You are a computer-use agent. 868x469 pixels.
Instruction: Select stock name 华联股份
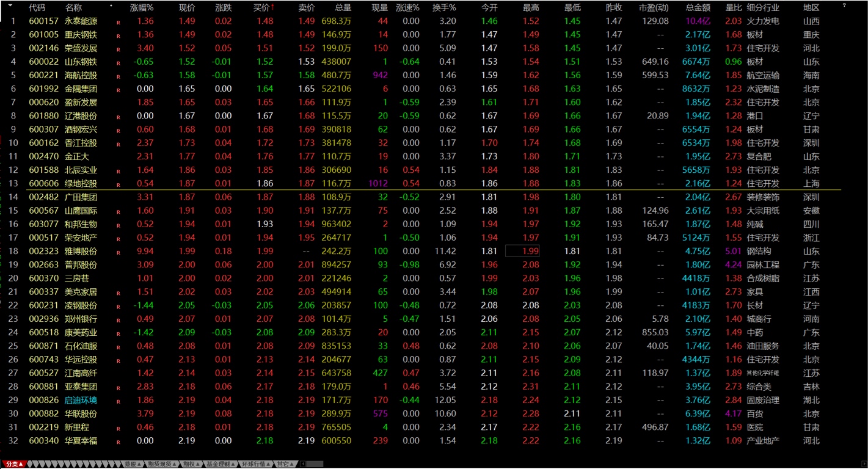click(81, 413)
